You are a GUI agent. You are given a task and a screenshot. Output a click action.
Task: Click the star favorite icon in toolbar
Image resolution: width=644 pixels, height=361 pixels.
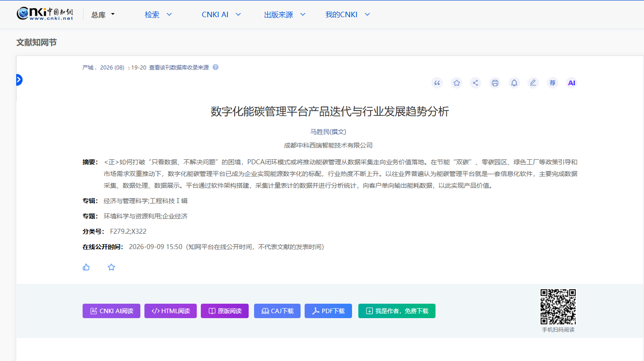click(x=457, y=83)
